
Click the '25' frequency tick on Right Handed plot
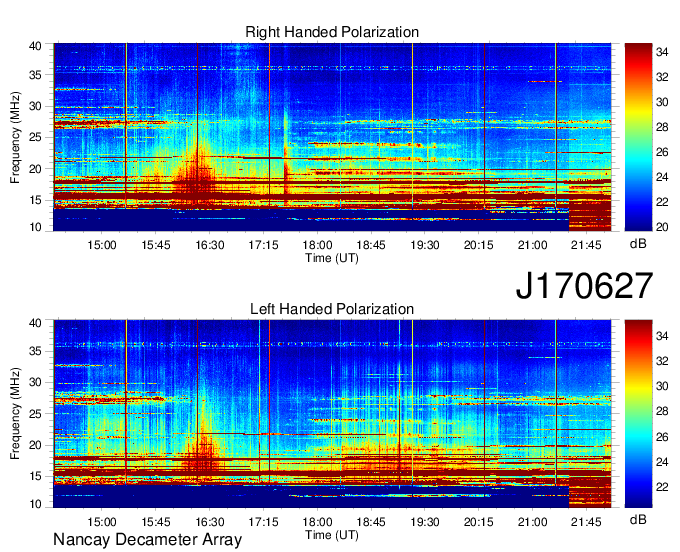[x=35, y=137]
